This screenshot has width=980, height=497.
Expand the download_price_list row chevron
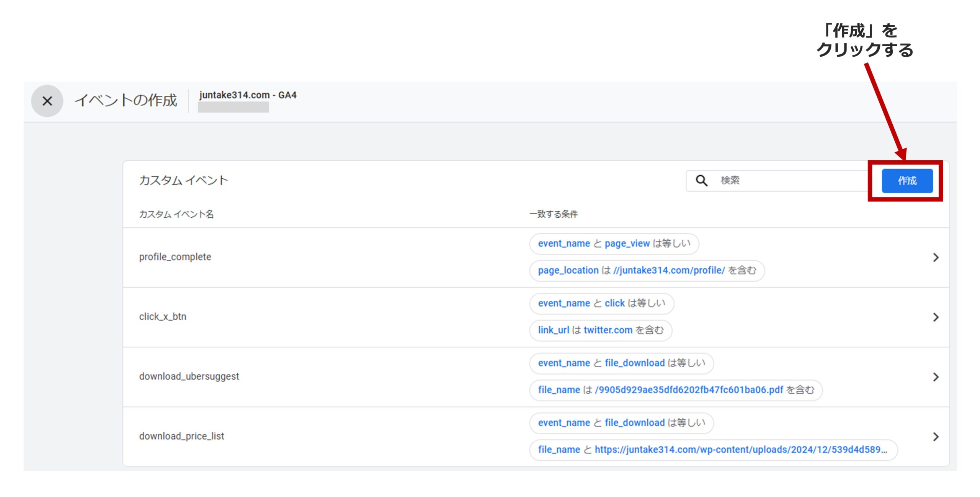936,437
